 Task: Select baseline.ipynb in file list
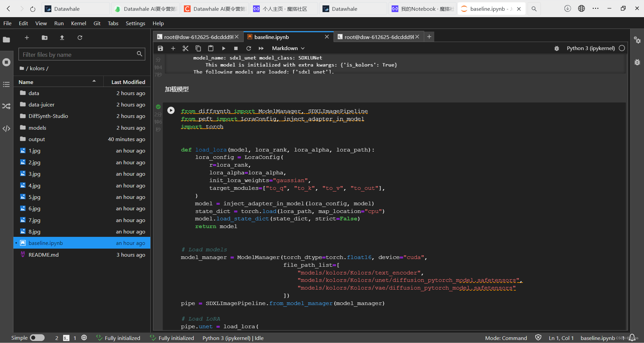click(82, 243)
